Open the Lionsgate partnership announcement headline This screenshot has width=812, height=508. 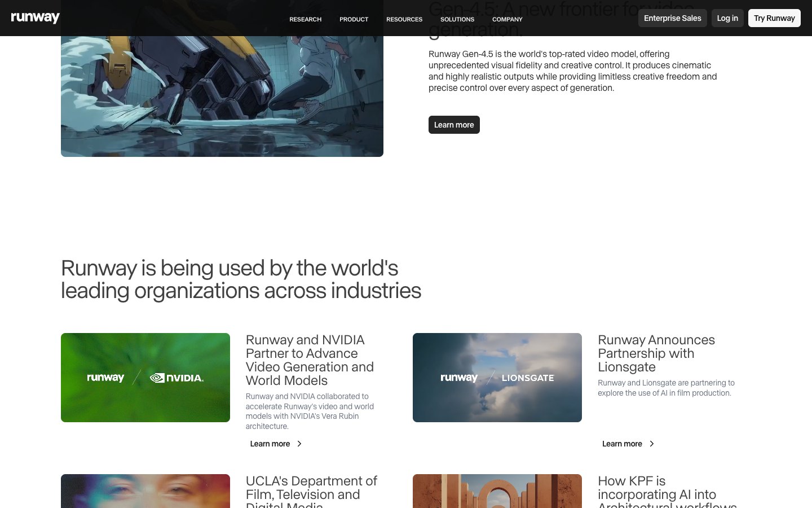(x=656, y=353)
